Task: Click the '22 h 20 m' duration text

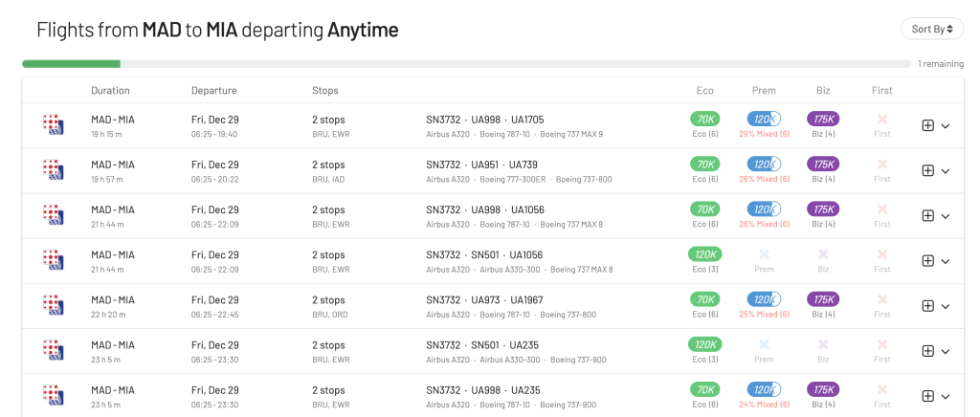Action: [x=107, y=315]
